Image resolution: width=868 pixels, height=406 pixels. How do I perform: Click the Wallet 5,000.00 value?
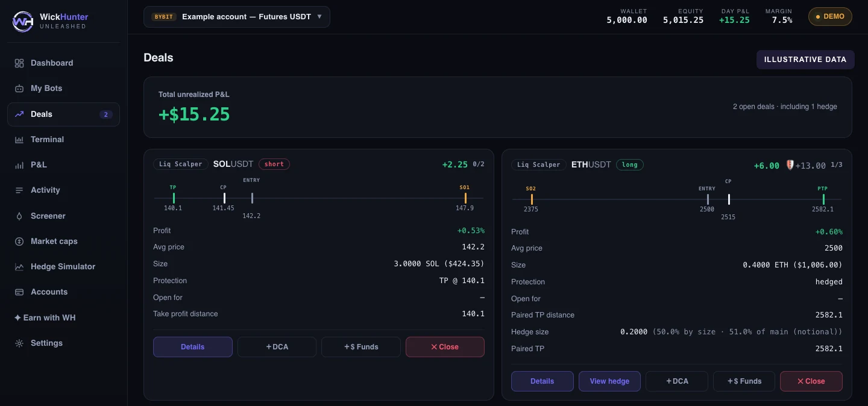click(x=627, y=20)
